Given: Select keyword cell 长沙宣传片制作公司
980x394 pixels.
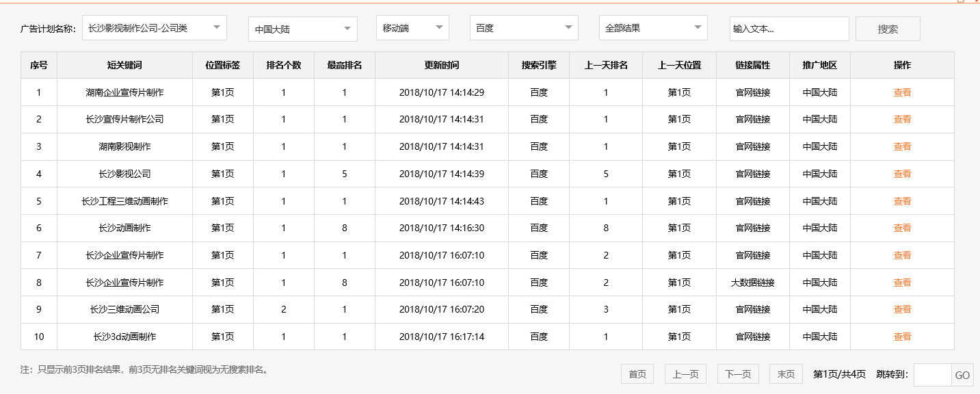Looking at the screenshot, I should (x=125, y=119).
